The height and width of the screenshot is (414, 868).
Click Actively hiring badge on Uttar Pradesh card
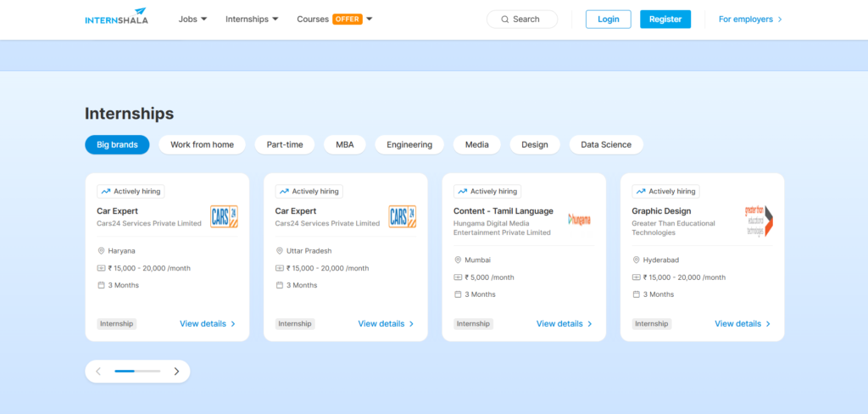point(309,191)
